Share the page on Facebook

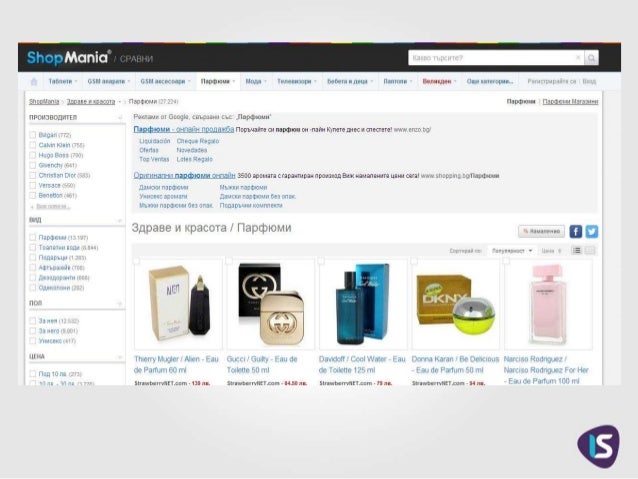point(575,232)
